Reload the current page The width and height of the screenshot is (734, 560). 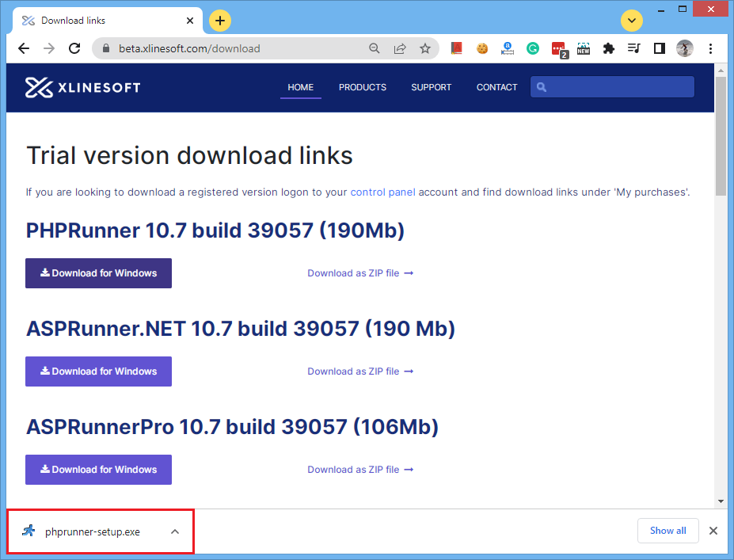74,48
